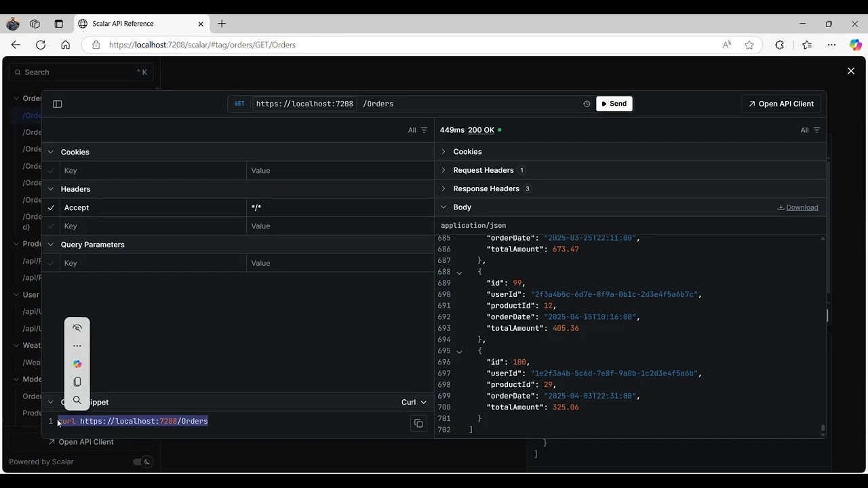Click the Cookies Value input field
Screen dimensions: 868x488
pyautogui.click(x=340, y=171)
